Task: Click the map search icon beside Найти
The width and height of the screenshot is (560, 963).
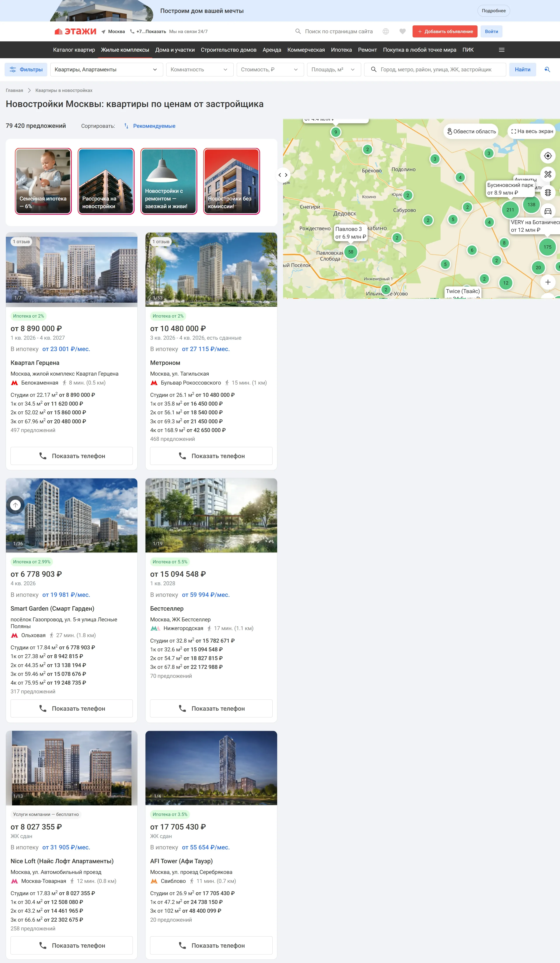Action: pyautogui.click(x=547, y=70)
